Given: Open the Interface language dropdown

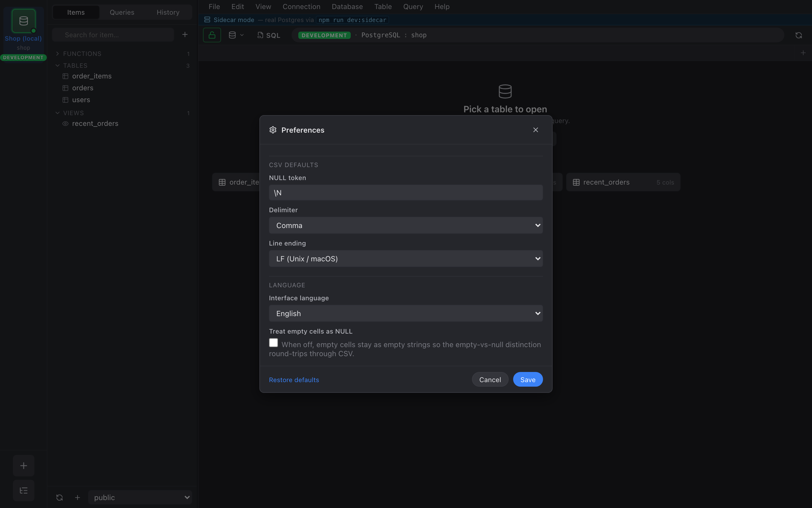Looking at the screenshot, I should (x=406, y=313).
